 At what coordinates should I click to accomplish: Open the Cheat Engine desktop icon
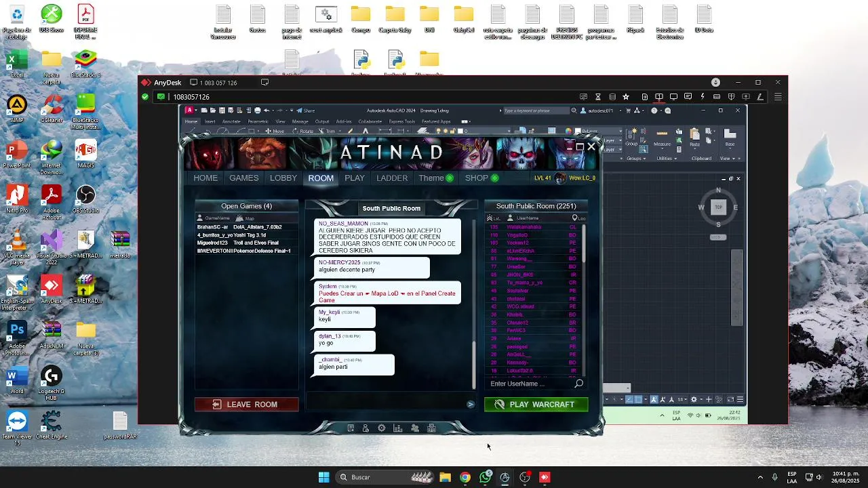pos(51,426)
